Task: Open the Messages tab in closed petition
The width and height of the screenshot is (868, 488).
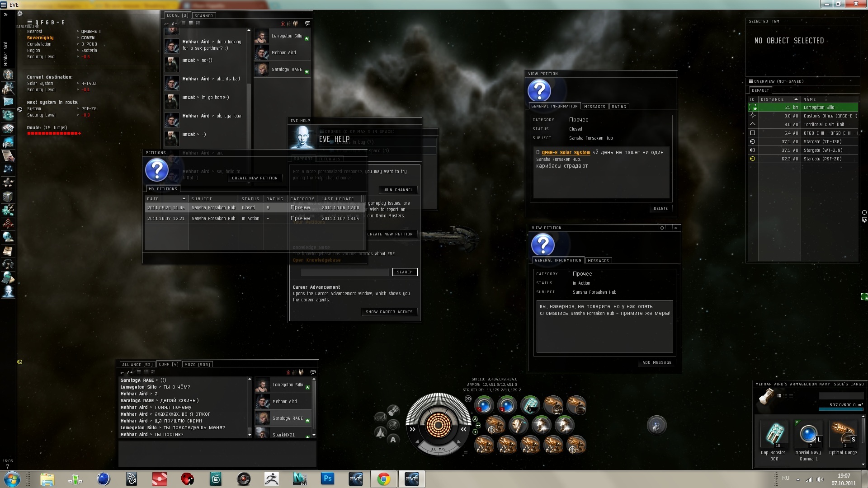Action: pos(594,107)
